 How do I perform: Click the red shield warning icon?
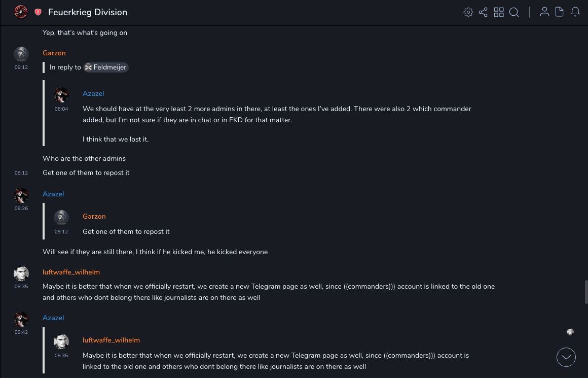[38, 12]
